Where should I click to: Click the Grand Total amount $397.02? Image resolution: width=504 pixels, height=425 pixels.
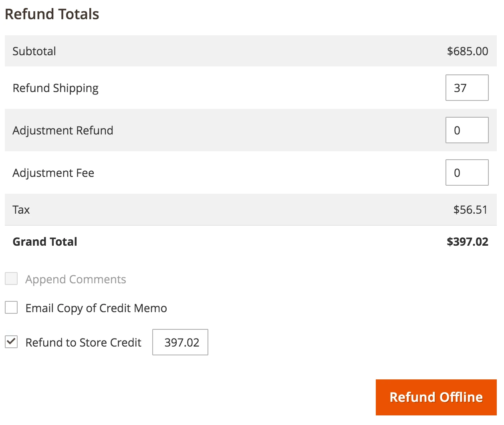[x=468, y=242]
